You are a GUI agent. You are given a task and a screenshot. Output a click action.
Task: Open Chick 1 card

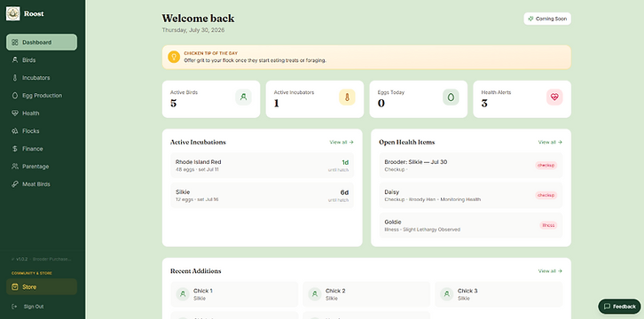234,294
